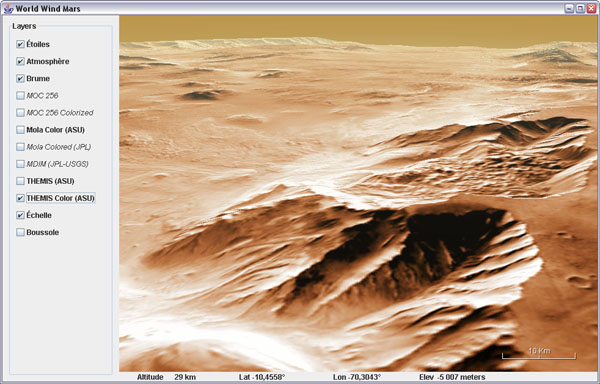Uncheck the THEMIS Color (ASU) layer
The height and width of the screenshot is (384, 600).
tap(20, 198)
